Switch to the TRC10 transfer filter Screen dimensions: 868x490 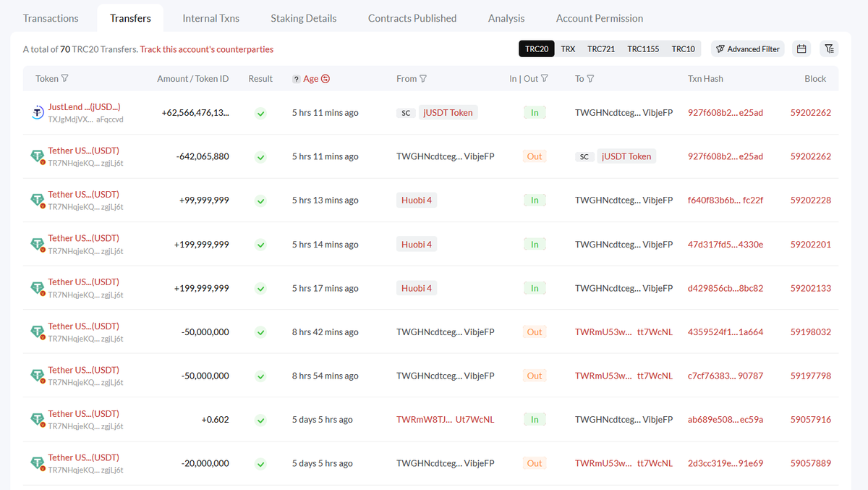tap(684, 48)
